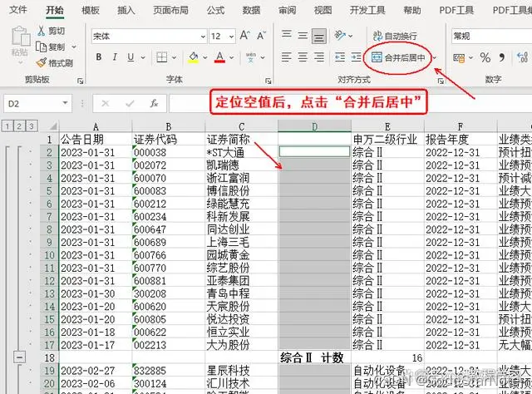Click cell with code 832885

pyautogui.click(x=168, y=370)
